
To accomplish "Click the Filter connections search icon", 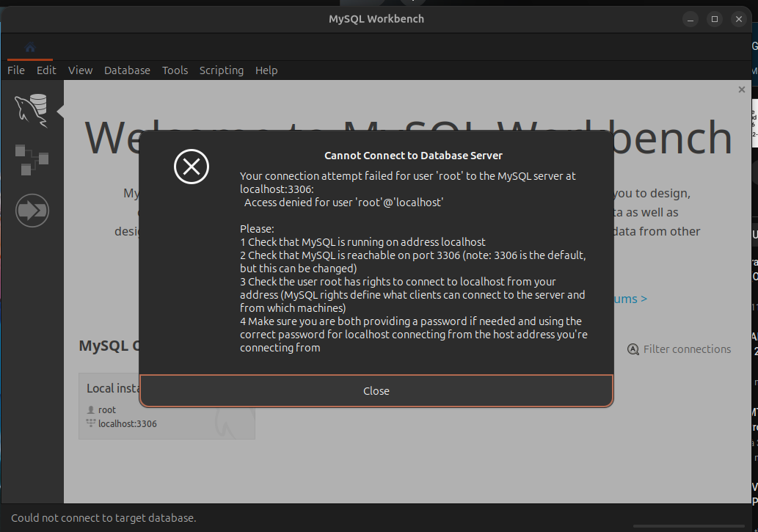I will 633,349.
